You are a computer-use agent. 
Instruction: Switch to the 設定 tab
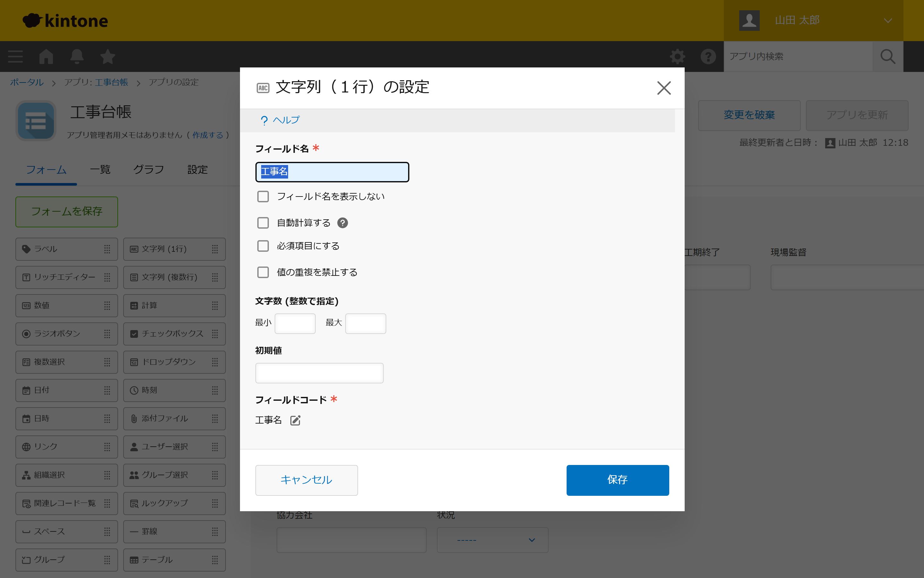197,170
